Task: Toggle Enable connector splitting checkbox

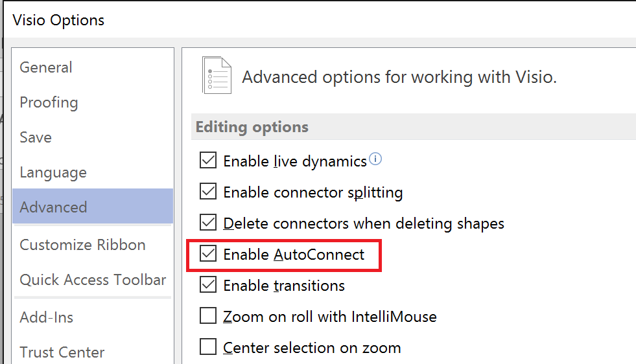Action: click(x=208, y=191)
